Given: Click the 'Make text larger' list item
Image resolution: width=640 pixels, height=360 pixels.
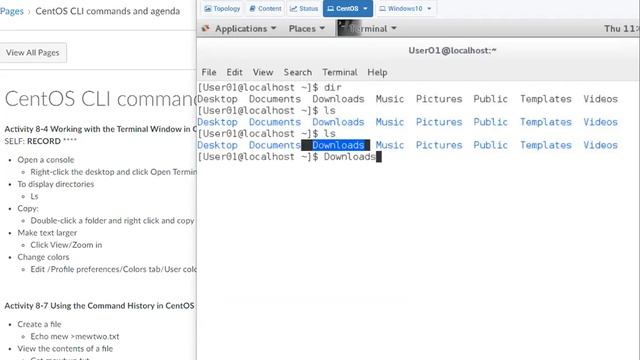Looking at the screenshot, I should click(47, 233).
